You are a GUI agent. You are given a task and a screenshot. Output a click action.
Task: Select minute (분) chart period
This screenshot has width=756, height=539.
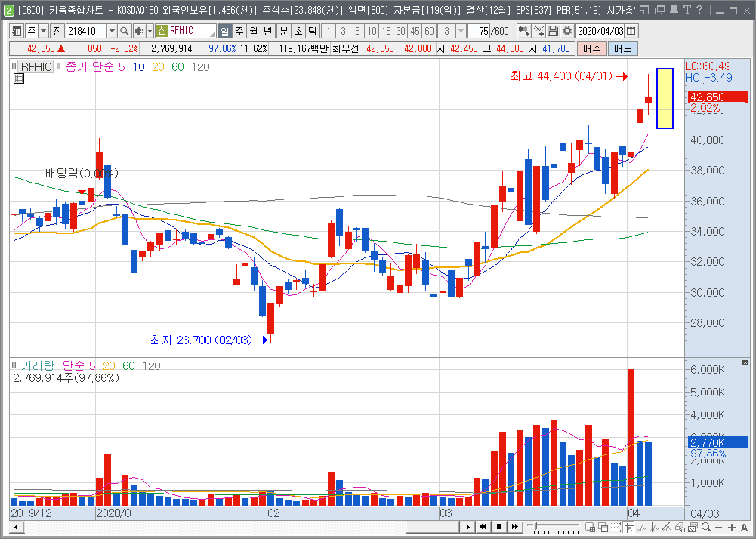click(x=283, y=32)
